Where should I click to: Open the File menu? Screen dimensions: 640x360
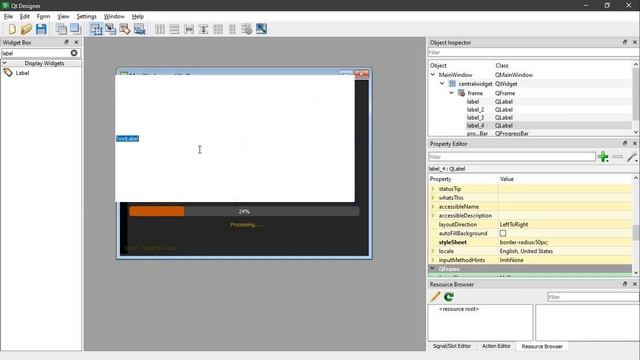point(8,16)
